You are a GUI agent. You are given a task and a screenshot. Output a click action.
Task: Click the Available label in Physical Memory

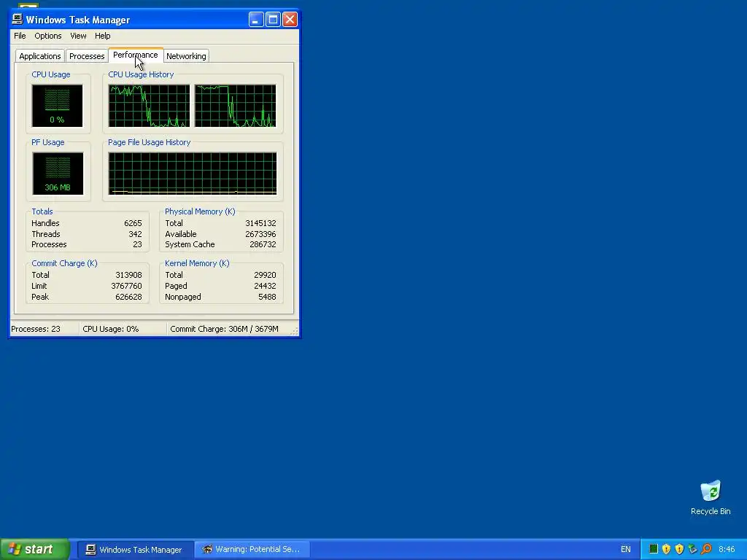pyautogui.click(x=181, y=234)
